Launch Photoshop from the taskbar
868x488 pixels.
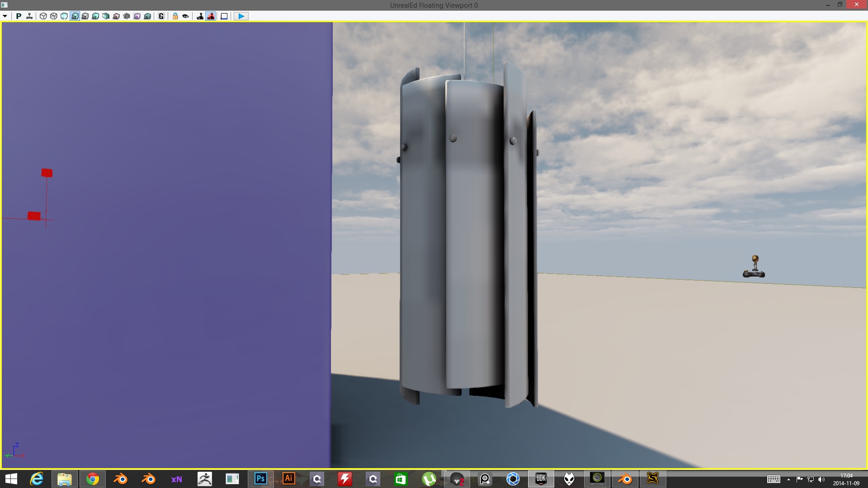(x=260, y=479)
